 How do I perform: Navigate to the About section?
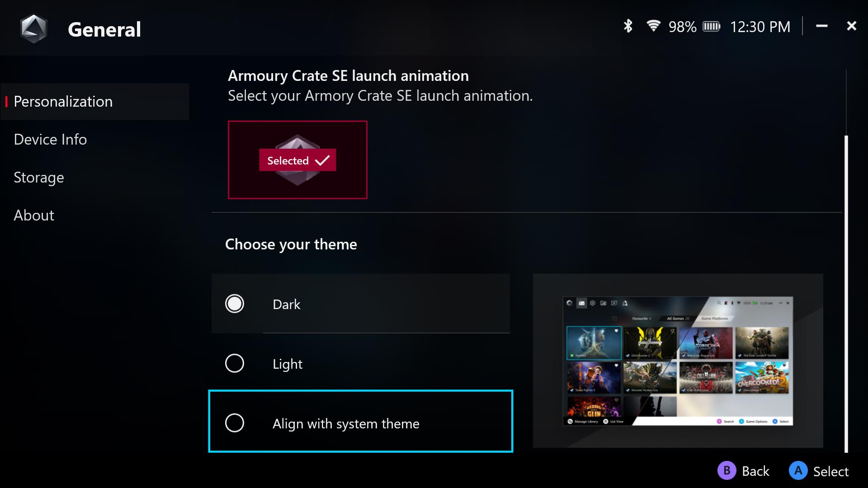(x=34, y=215)
